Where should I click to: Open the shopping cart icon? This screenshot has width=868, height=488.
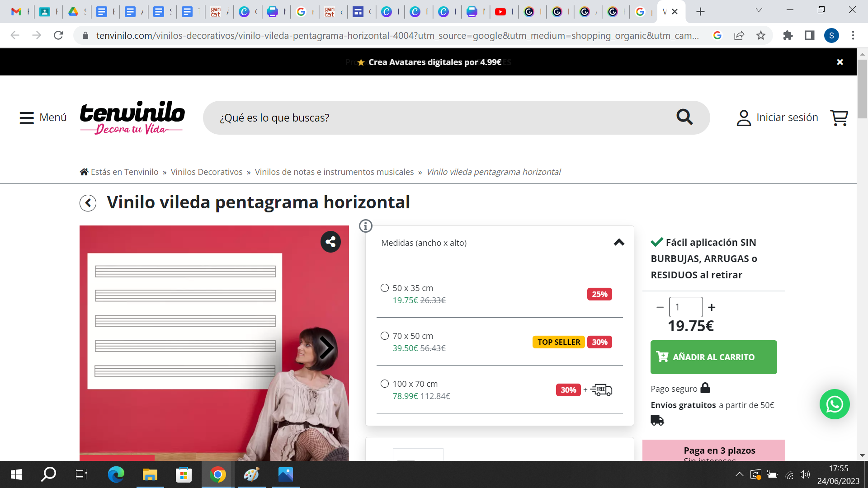(x=839, y=117)
